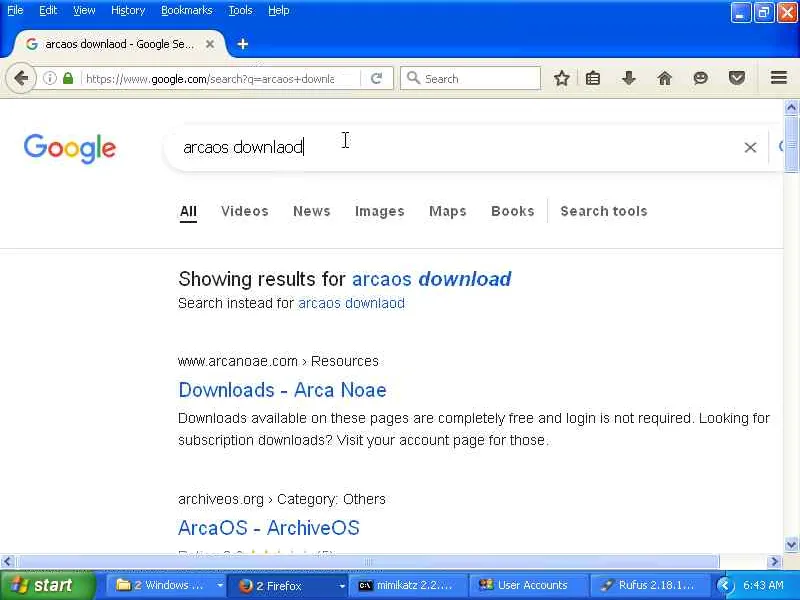Image resolution: width=800 pixels, height=600 pixels.
Task: Open the Firefox hamburger menu
Action: [x=779, y=78]
